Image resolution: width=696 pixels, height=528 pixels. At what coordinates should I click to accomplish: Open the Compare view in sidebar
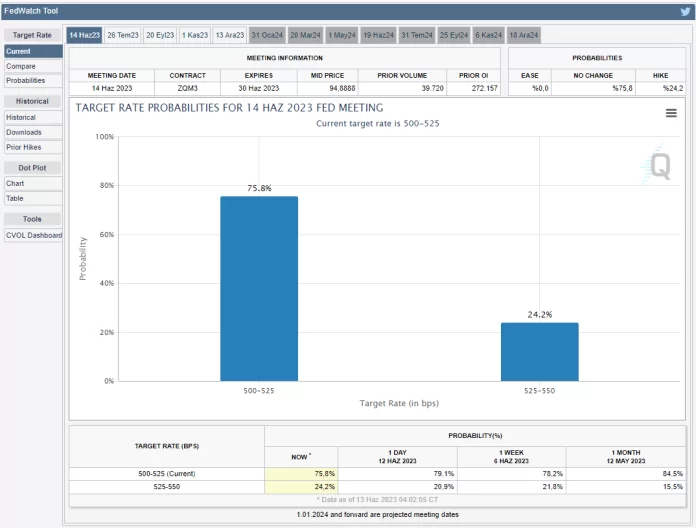coord(20,66)
